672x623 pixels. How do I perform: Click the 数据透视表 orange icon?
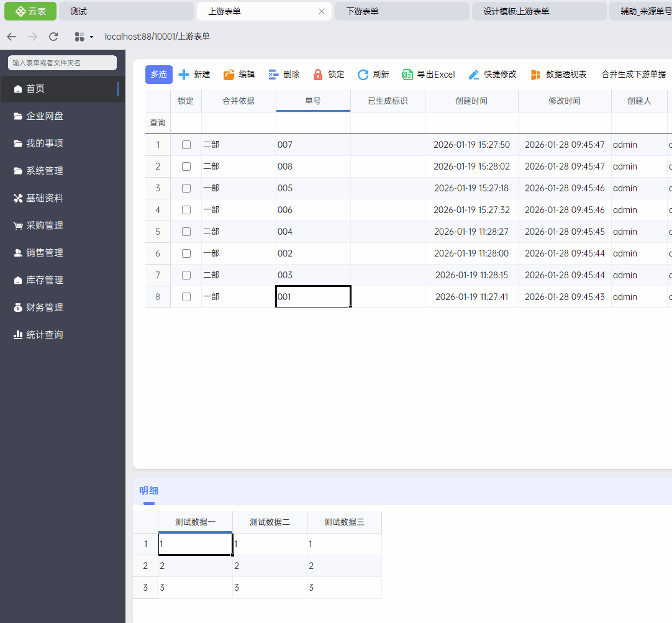tap(536, 75)
